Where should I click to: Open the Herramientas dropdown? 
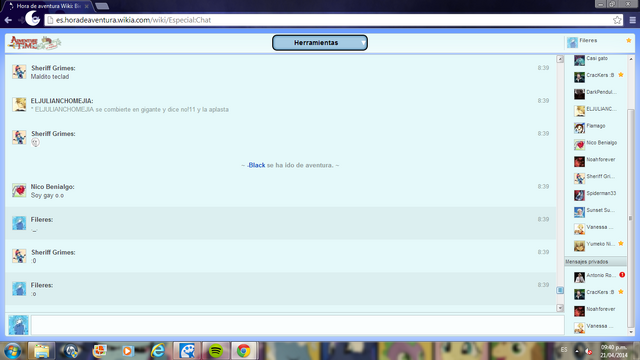tap(320, 43)
